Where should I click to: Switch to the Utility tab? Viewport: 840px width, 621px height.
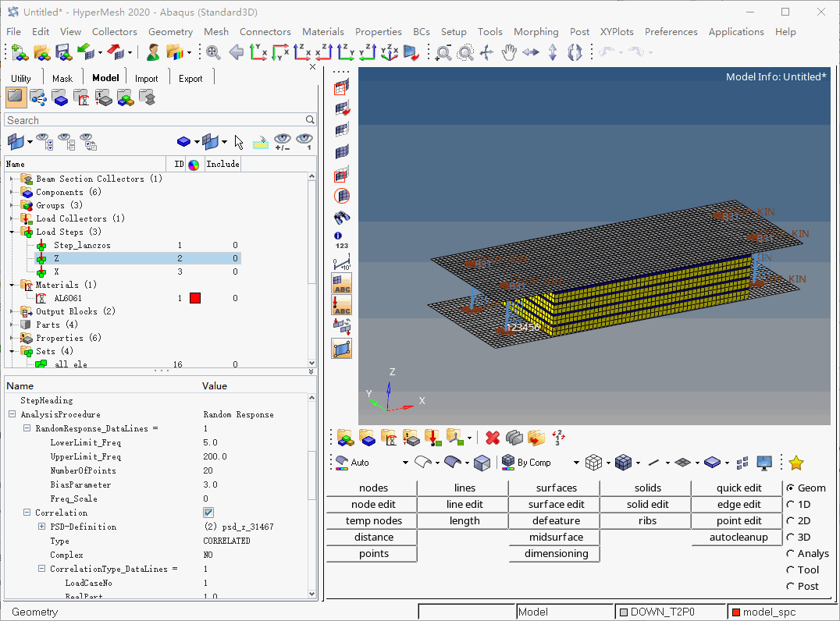point(21,78)
